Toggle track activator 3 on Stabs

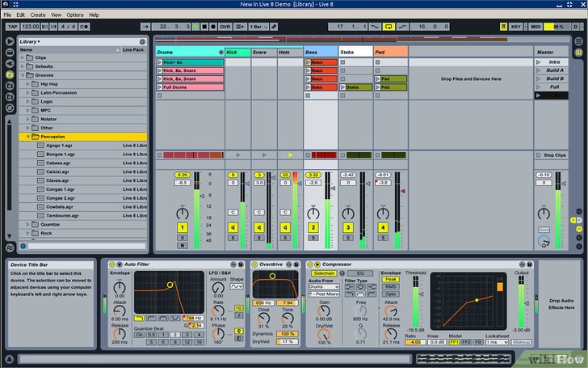point(348,227)
